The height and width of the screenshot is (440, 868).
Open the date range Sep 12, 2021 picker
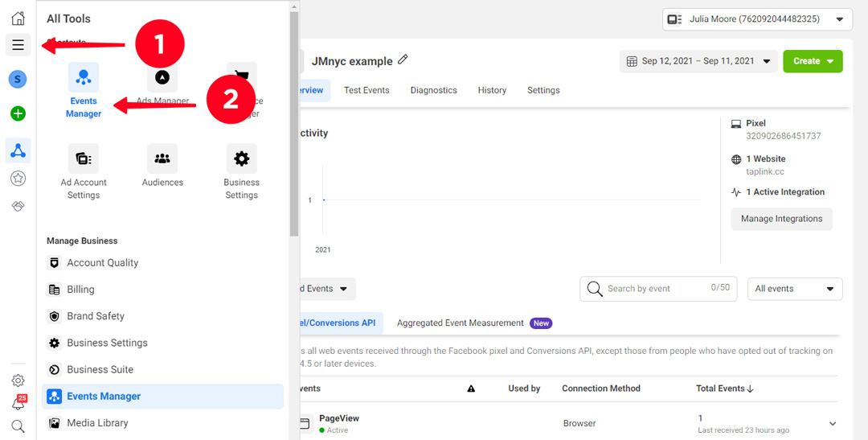point(698,61)
